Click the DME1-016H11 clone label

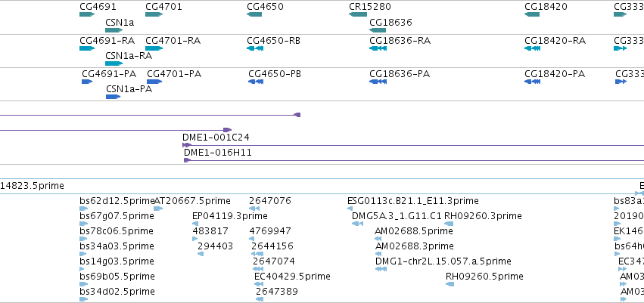click(x=218, y=153)
